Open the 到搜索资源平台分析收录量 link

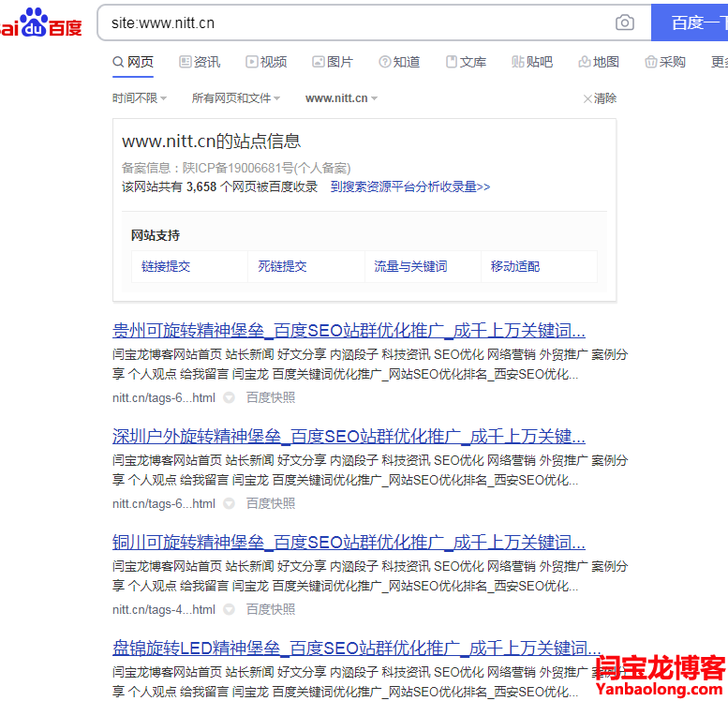click(409, 186)
